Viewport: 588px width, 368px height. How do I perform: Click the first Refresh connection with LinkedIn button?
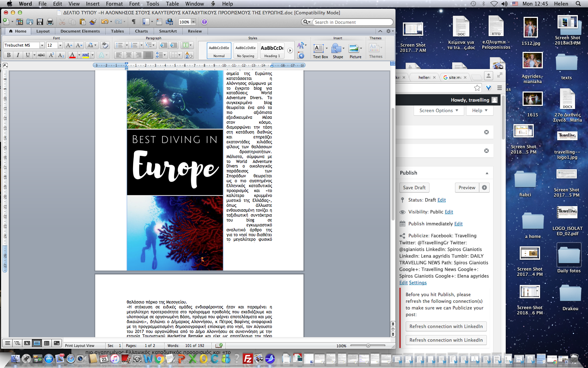[x=446, y=326]
